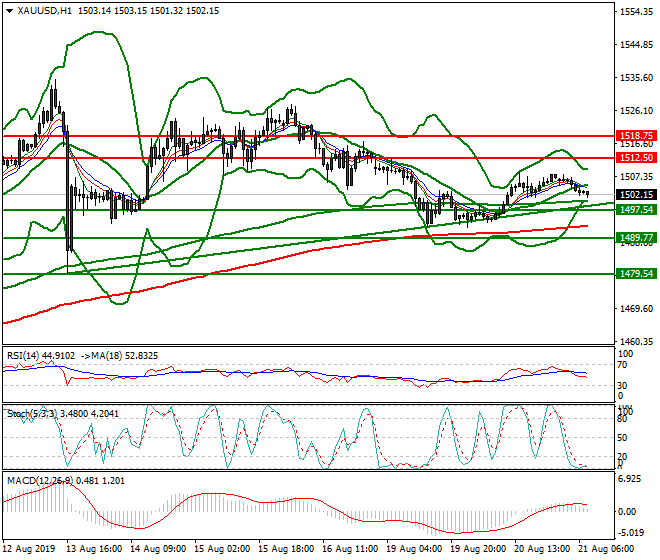
Task: Click the 21 Aug 06:00 time label
Action: point(606,549)
